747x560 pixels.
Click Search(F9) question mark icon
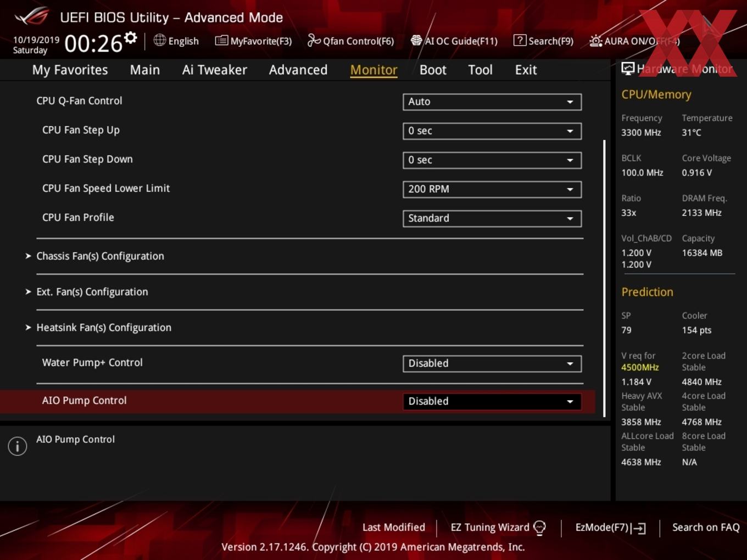click(520, 40)
